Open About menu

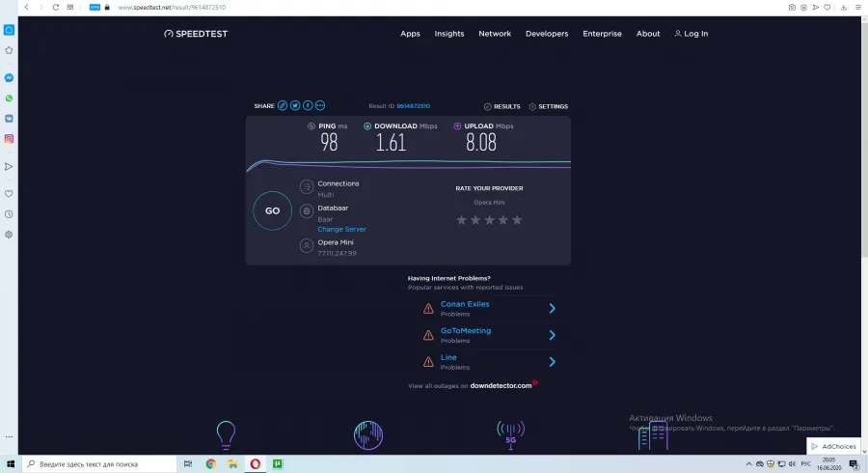tap(648, 34)
